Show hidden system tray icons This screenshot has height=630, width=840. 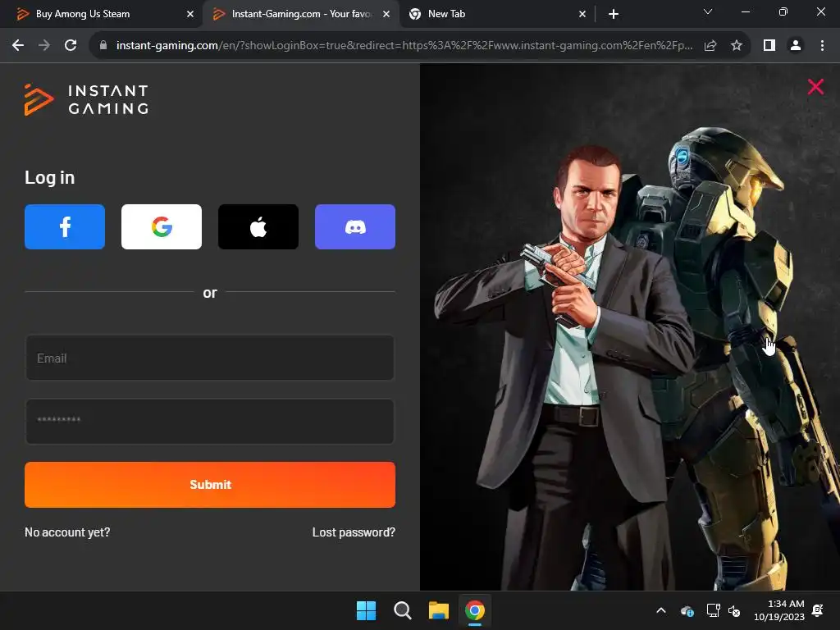pyautogui.click(x=661, y=610)
